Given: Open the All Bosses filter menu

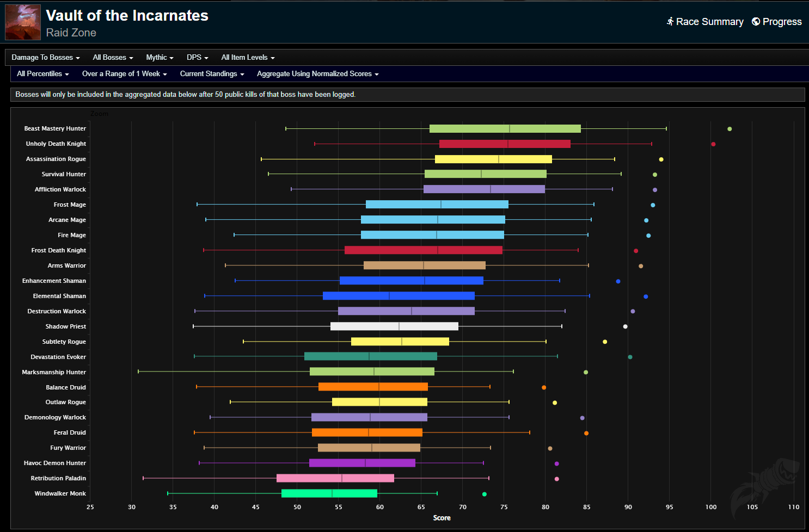Looking at the screenshot, I should 113,58.
